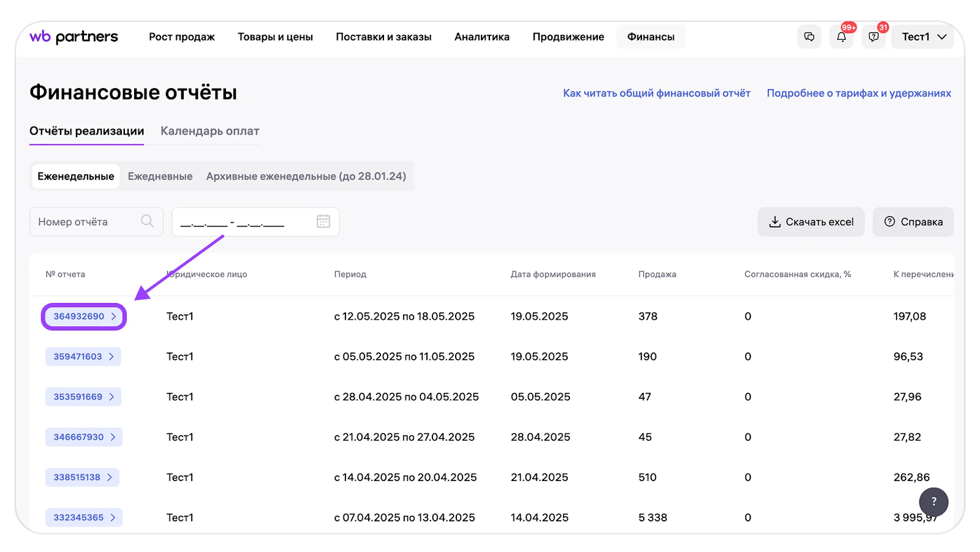Click the search magnifier in report number field
The width and height of the screenshot is (980, 552).
pos(147,222)
